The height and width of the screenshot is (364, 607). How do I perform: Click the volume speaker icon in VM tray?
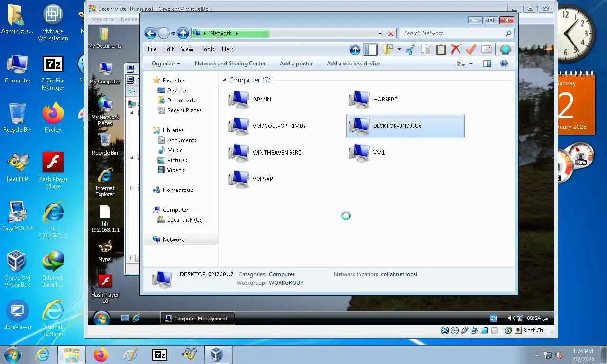(x=511, y=318)
